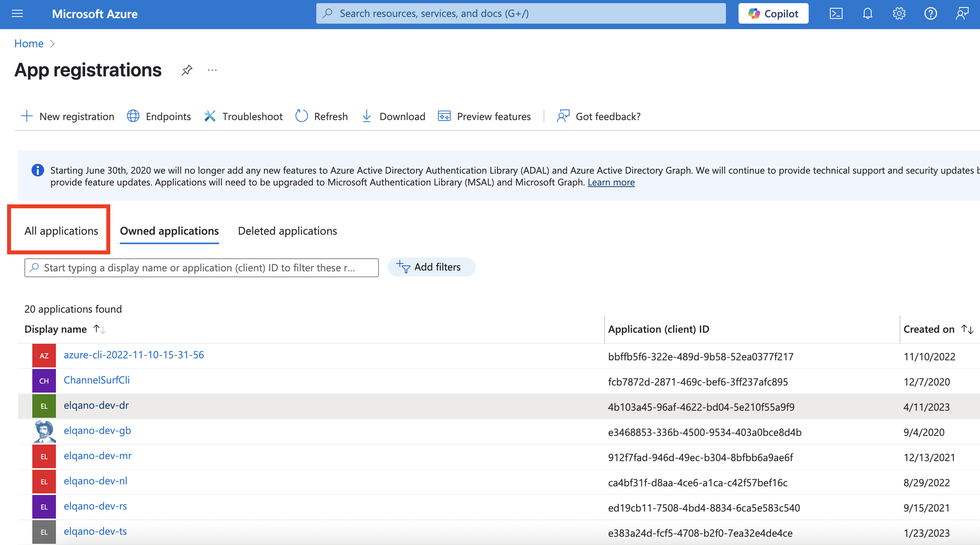
Task: Click the EL icon beside elqano-dev-nl
Action: click(44, 482)
